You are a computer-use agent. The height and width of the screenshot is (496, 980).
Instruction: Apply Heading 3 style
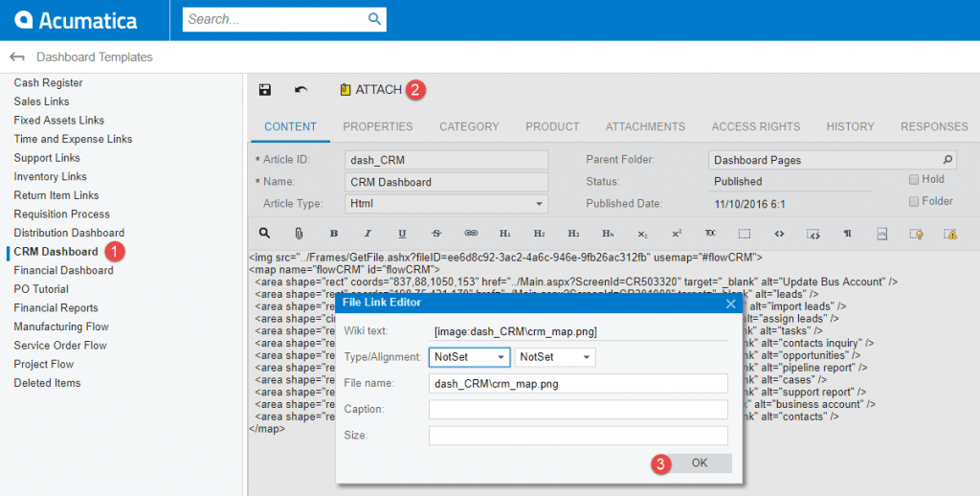573,234
